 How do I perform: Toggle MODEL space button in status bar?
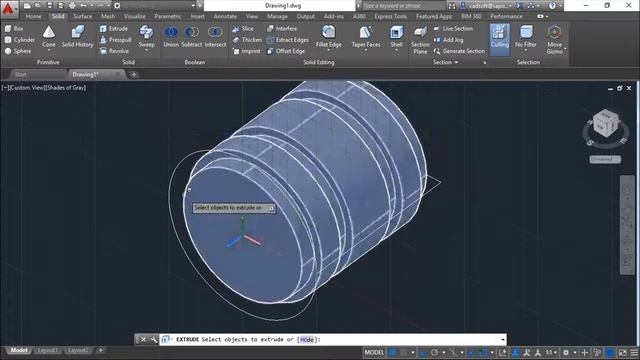[x=374, y=352]
